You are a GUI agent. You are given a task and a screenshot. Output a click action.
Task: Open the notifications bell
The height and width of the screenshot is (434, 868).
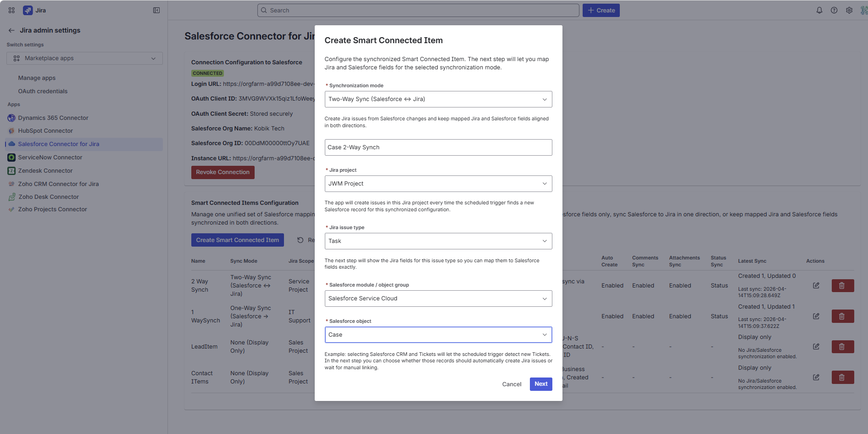point(819,10)
